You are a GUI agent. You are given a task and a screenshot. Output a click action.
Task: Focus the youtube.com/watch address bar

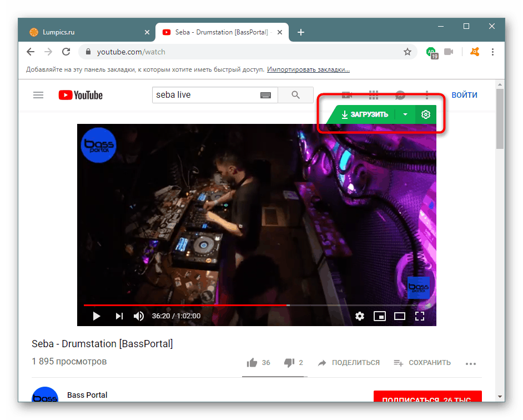[248, 52]
